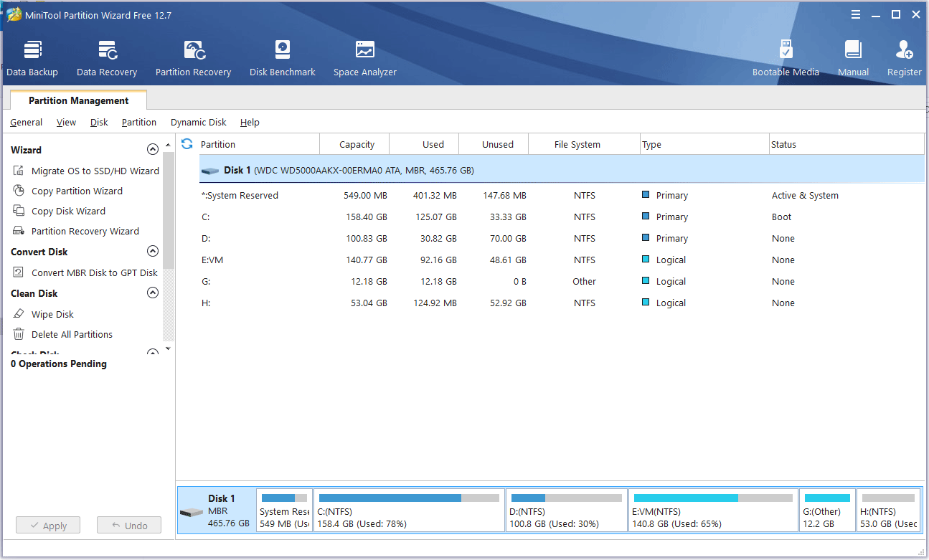Image resolution: width=929 pixels, height=560 pixels.
Task: Select the G:(Other) block in disk map
Action: tap(828, 511)
